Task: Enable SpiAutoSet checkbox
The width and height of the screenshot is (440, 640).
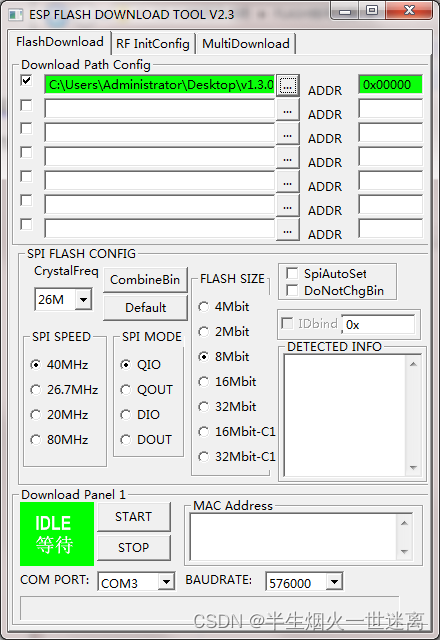Action: click(x=292, y=273)
